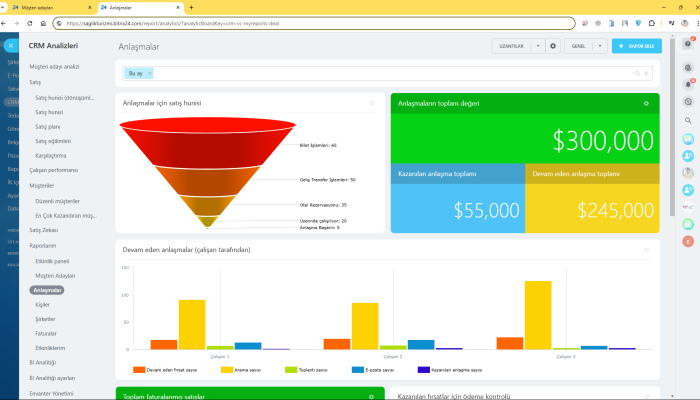
Task: Toggle E-posta sayısı legend series
Action: (373, 370)
